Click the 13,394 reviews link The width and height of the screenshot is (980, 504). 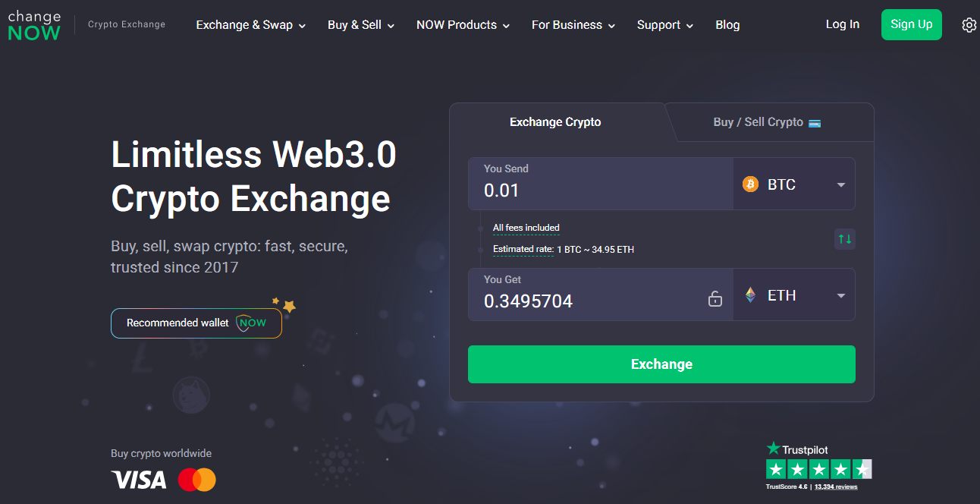pyautogui.click(x=836, y=487)
